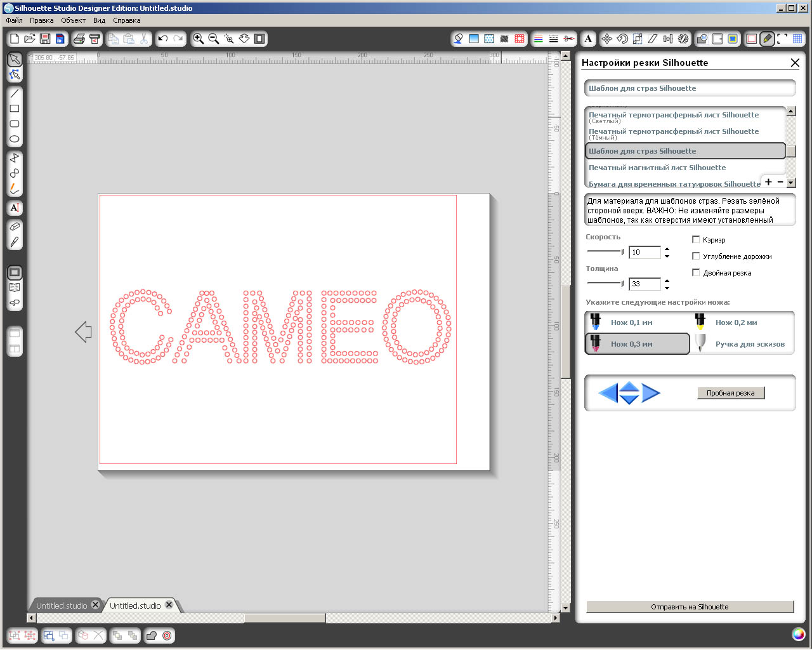
Task: Increase Скорость value with up arrow
Action: (x=667, y=249)
